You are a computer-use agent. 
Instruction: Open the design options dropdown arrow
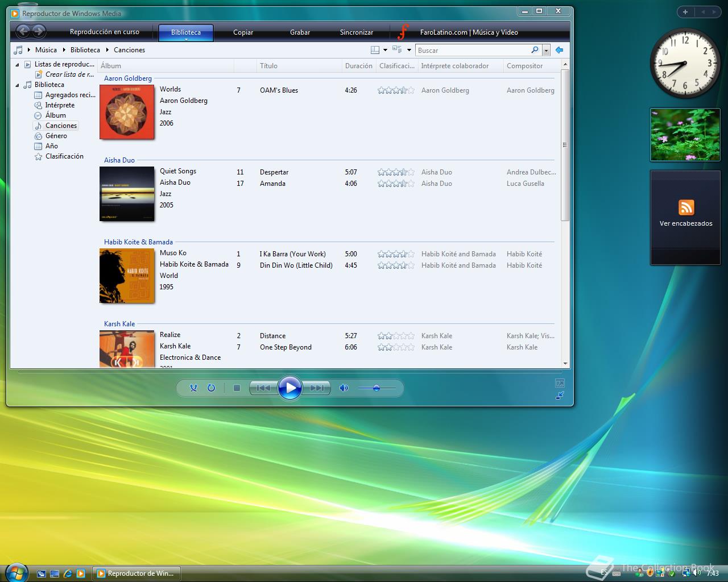coord(385,50)
